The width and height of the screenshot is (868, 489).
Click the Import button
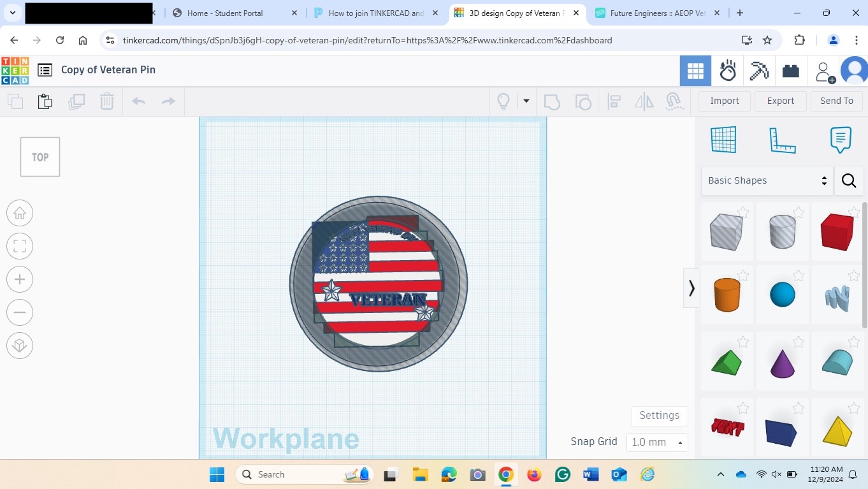(x=725, y=101)
